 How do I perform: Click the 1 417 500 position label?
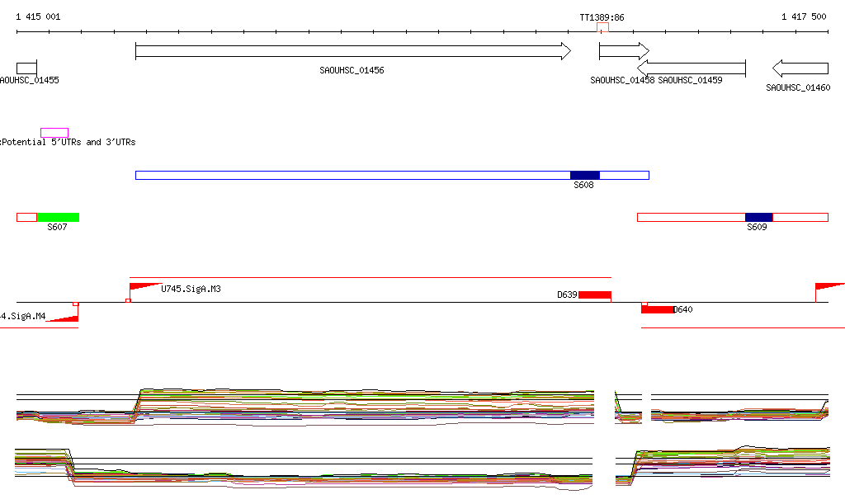click(x=804, y=16)
